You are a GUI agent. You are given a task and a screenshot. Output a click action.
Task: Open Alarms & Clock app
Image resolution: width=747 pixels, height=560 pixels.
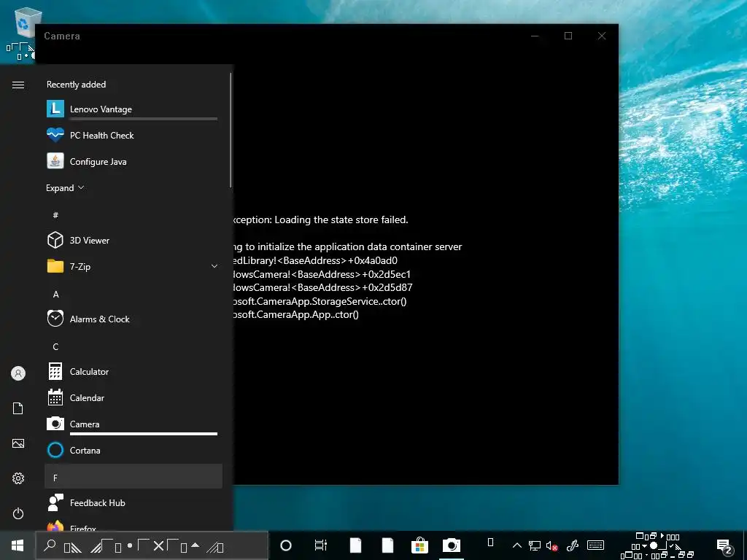pos(133,319)
